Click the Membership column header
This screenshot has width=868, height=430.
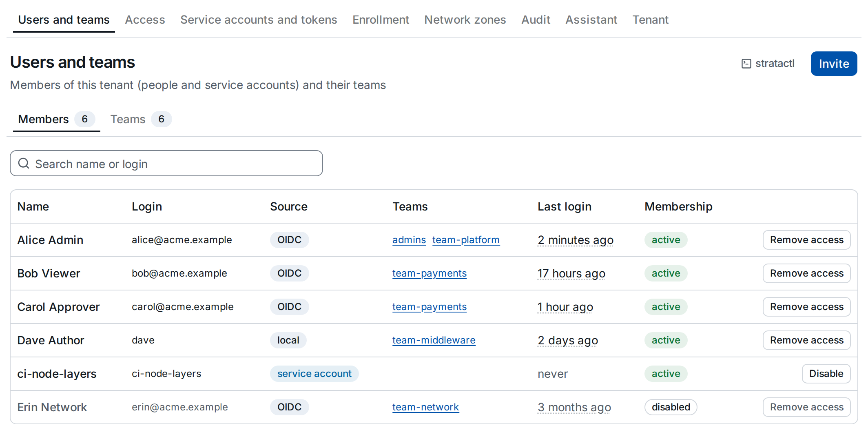(678, 206)
